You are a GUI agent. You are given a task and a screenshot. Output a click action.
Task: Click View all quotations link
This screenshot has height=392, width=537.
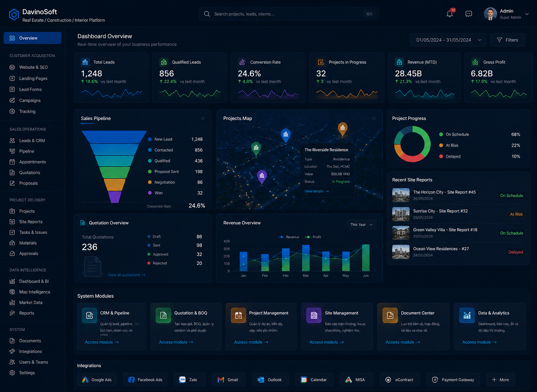click(126, 275)
